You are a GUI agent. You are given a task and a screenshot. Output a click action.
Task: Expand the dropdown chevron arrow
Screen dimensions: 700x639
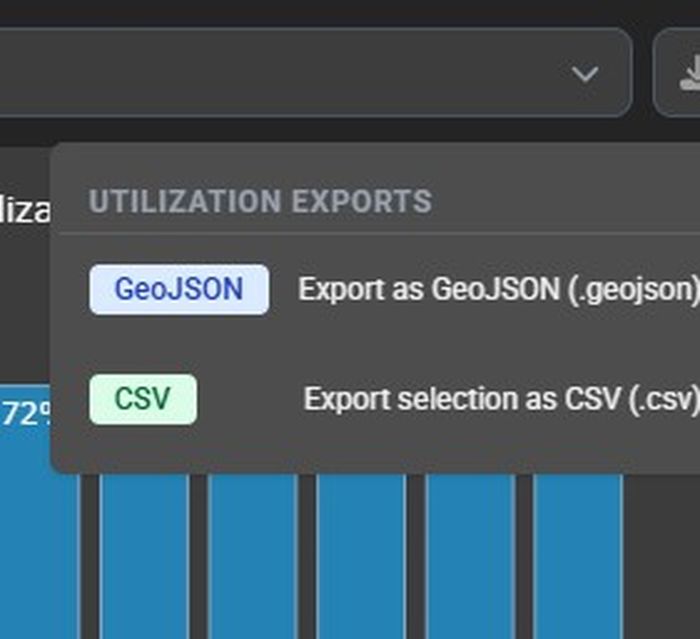point(584,73)
